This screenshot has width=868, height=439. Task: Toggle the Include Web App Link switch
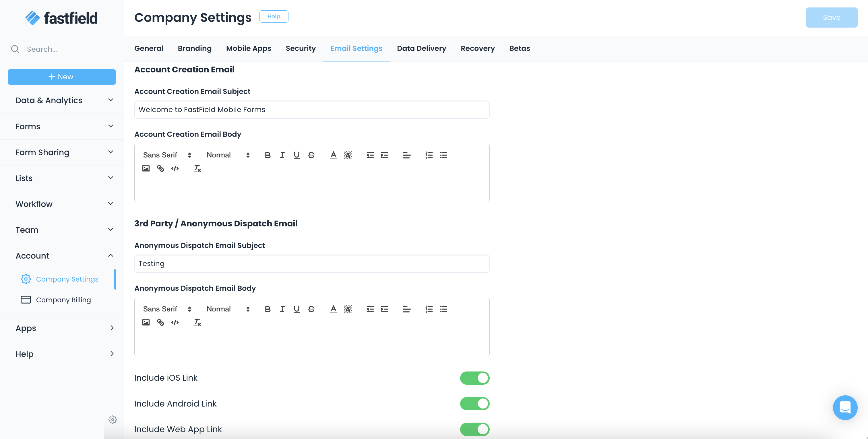475,429
